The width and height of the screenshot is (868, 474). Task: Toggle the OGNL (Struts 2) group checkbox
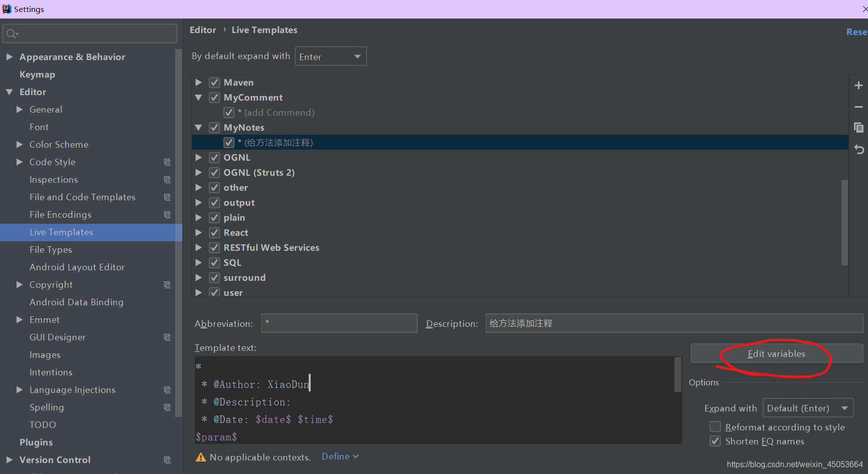click(215, 173)
